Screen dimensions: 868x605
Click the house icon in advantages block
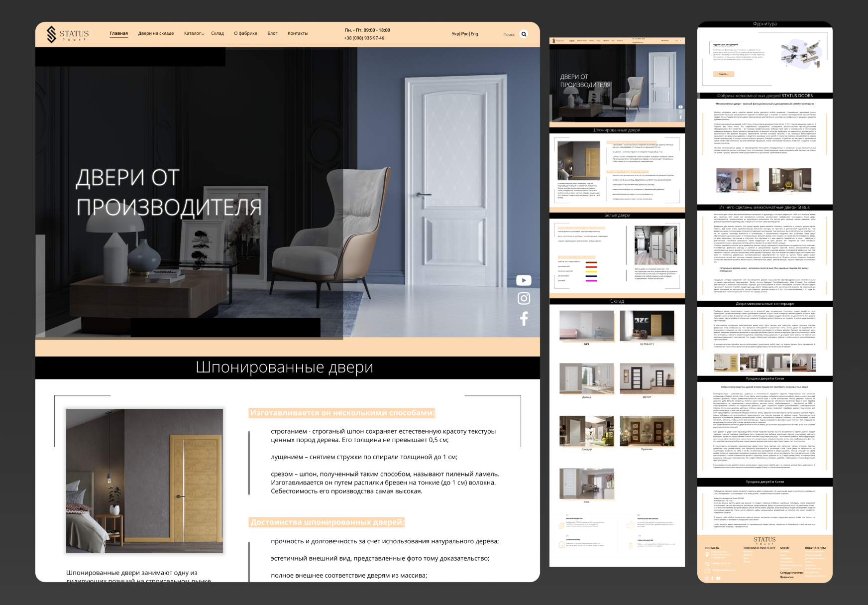(561, 544)
